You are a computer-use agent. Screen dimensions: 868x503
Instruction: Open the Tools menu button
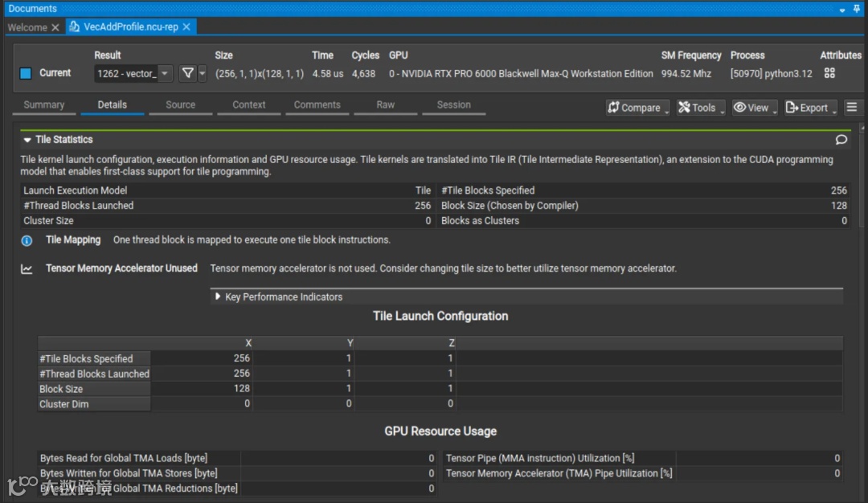(701, 108)
